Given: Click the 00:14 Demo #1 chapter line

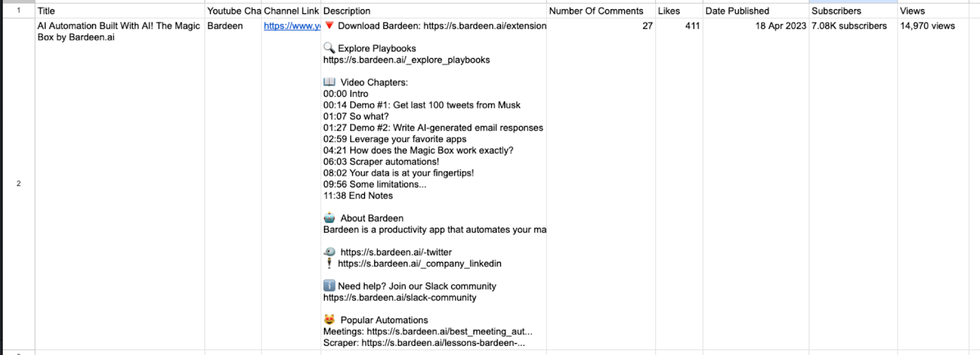Looking at the screenshot, I should pos(422,105).
